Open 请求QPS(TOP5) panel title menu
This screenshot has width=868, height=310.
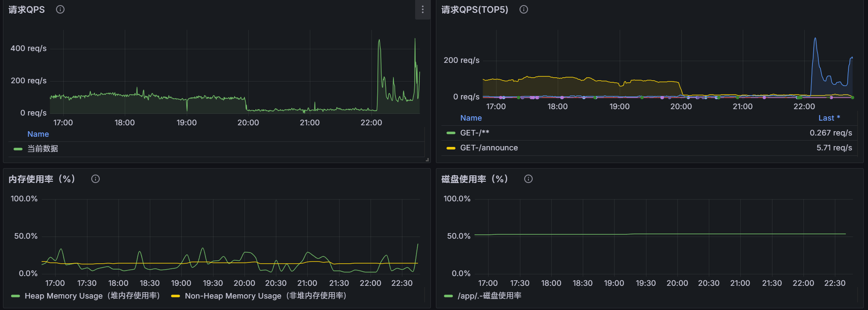[x=475, y=9]
